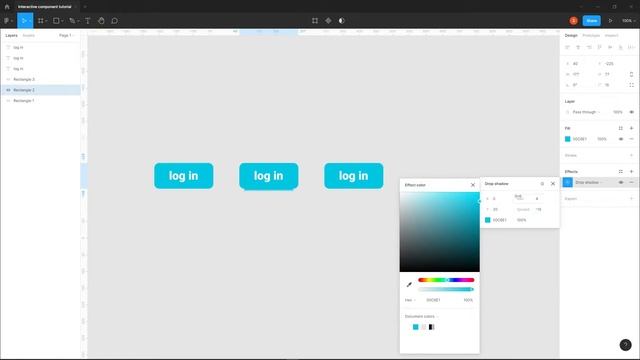Viewport: 640px width, 360px height.
Task: Click the Use as mask icon
Action: (342, 20)
